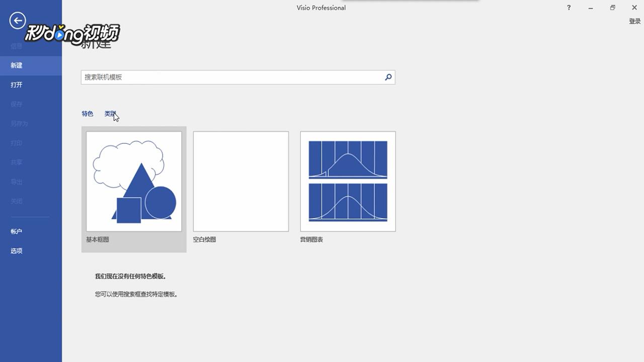Screen dimensions: 644x362
Task: Open the 打开 menu item
Action: point(17,85)
